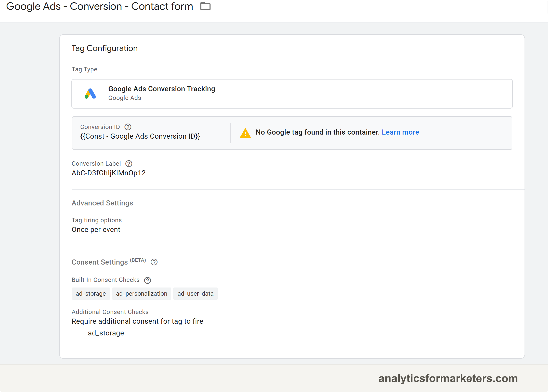Click ad_storage under additional consent

click(x=106, y=333)
